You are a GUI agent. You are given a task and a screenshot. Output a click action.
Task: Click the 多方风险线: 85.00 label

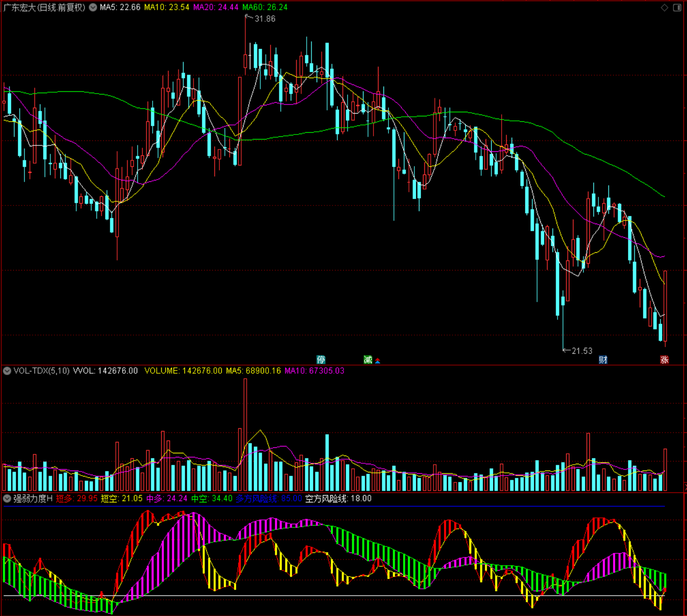269,498
